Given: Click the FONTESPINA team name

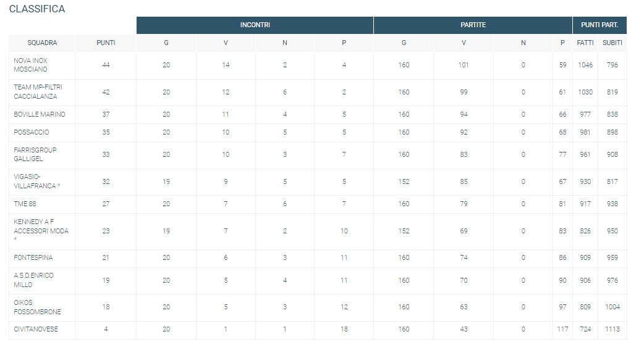Looking at the screenshot, I should click(x=33, y=257).
